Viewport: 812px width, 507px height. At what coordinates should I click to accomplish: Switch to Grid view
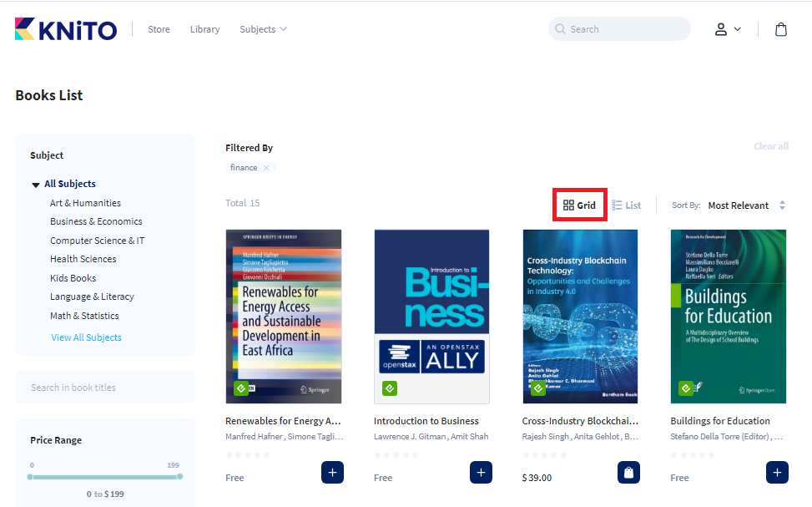(x=579, y=205)
